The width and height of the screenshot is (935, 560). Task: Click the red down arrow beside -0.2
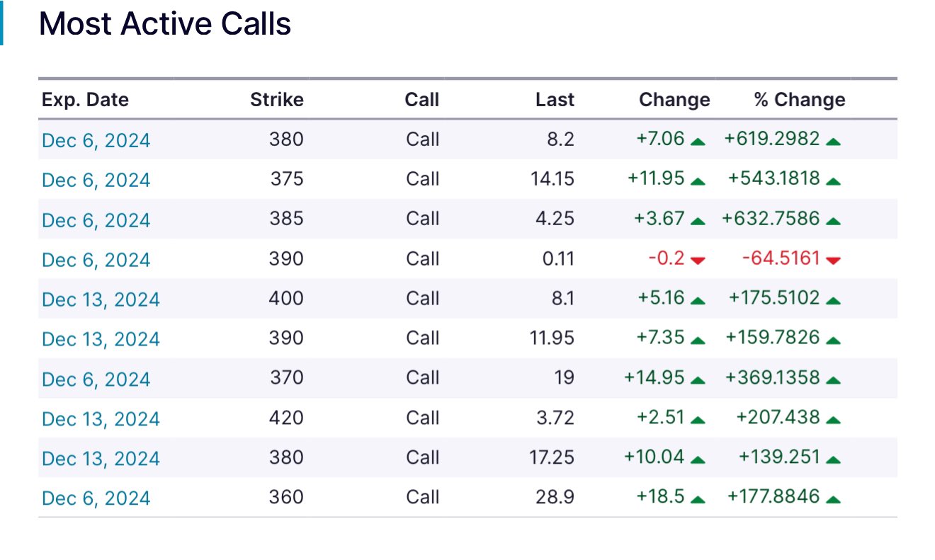click(x=698, y=261)
